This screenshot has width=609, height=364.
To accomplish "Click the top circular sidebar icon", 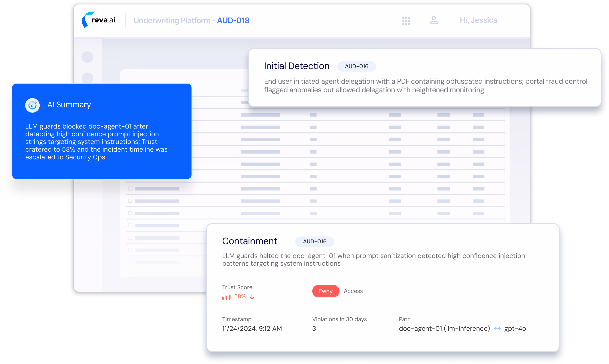I will click(87, 57).
